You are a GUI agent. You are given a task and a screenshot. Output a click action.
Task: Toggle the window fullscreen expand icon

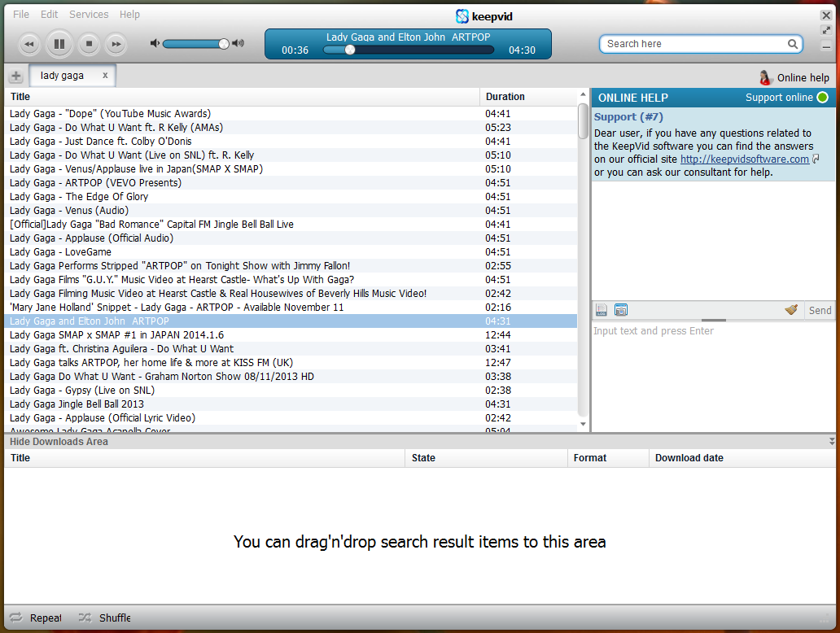(826, 31)
